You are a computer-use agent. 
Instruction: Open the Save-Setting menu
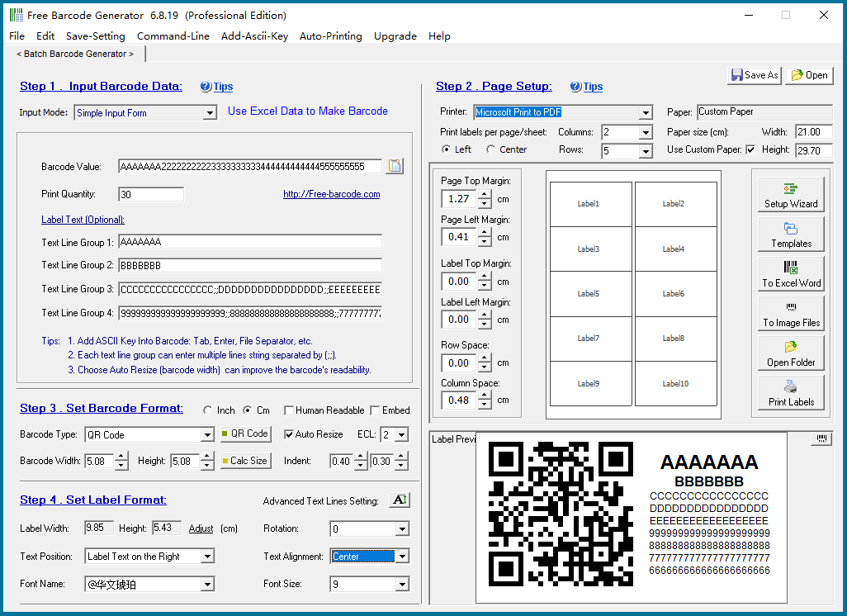96,36
